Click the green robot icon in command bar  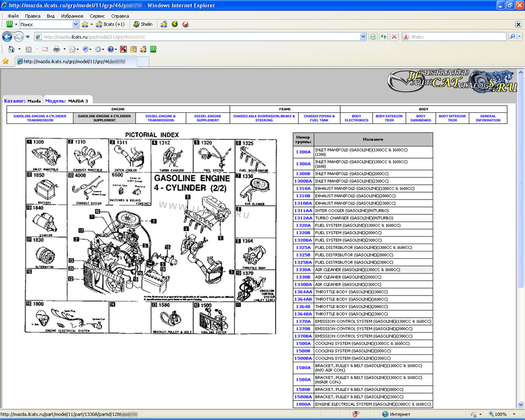[153, 49]
